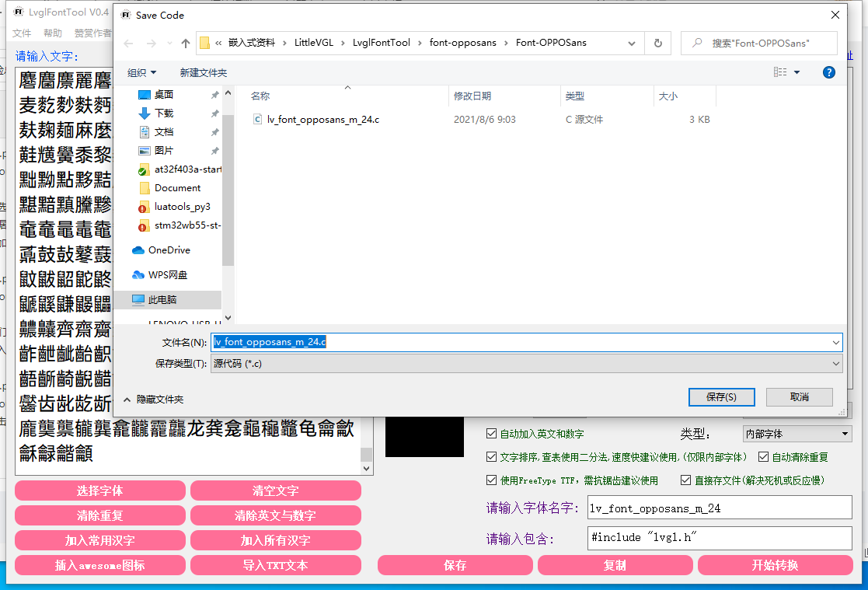Click the black color preview swatch
This screenshot has height=590, width=868.
[424, 437]
